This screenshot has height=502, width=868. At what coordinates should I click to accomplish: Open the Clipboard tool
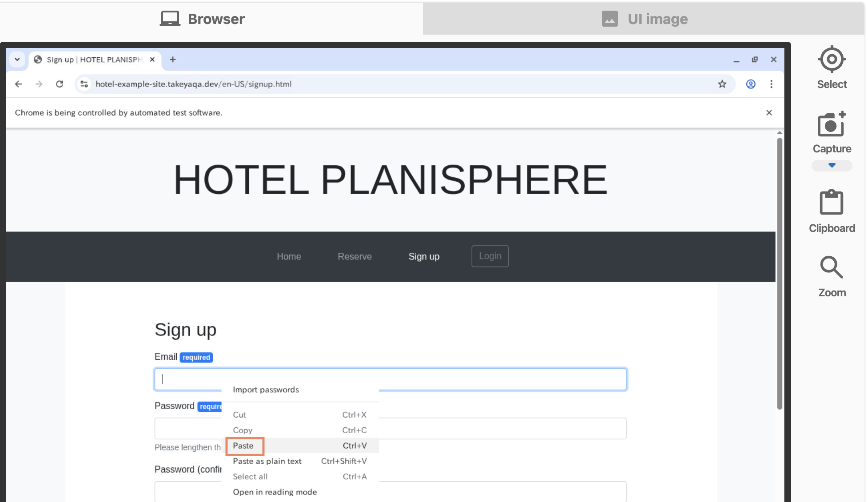tap(831, 202)
